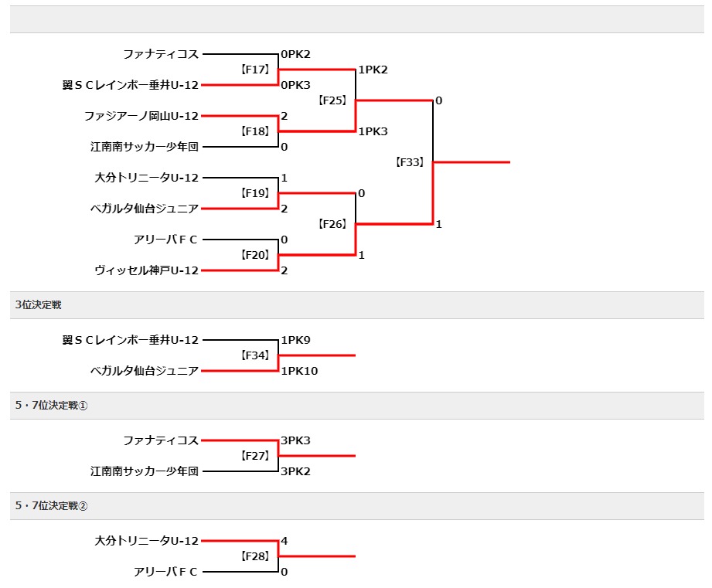Select team ヴィッセル神戸U-12 in bracket
This screenshot has height=588, width=712.
pos(147,270)
